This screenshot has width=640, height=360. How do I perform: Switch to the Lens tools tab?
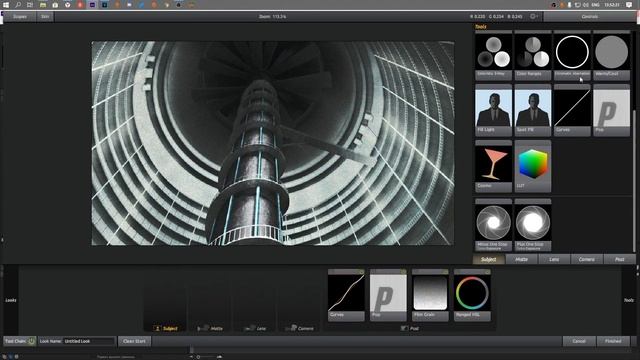554,259
